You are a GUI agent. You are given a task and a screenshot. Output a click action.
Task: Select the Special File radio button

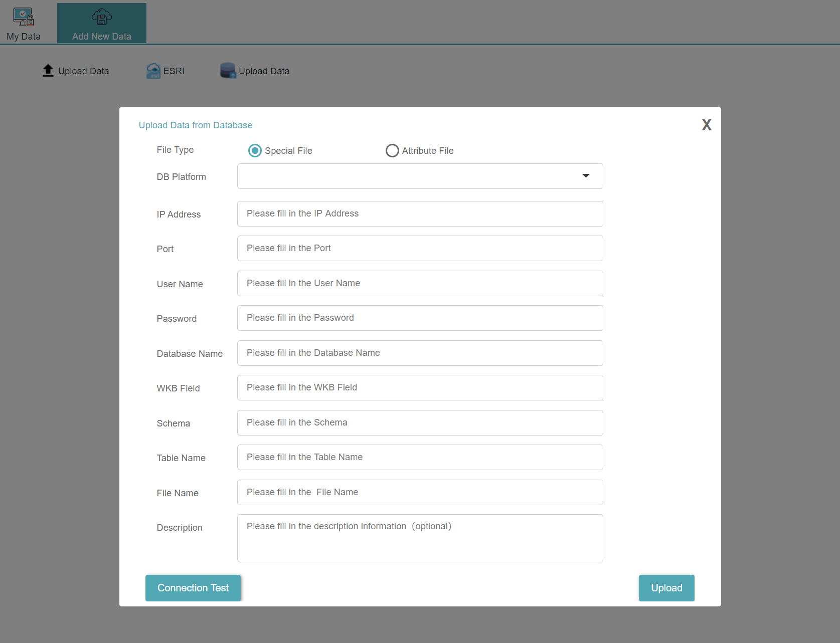tap(255, 151)
